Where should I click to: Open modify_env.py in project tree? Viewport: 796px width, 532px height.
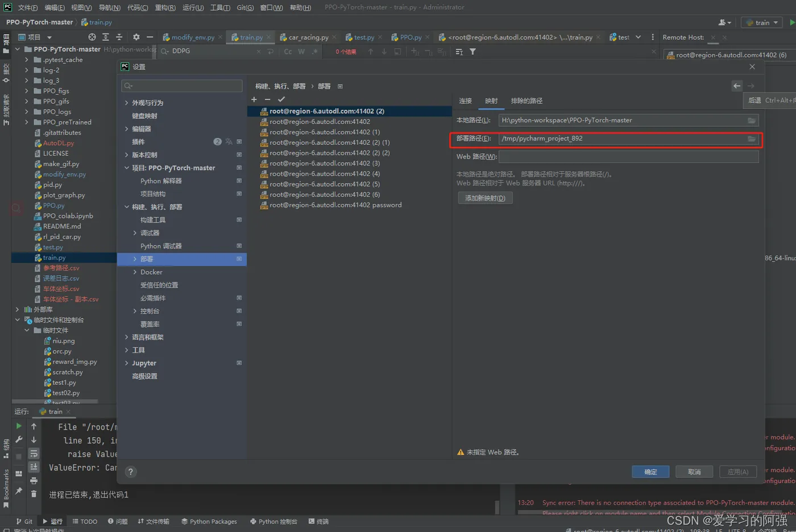pyautogui.click(x=64, y=174)
